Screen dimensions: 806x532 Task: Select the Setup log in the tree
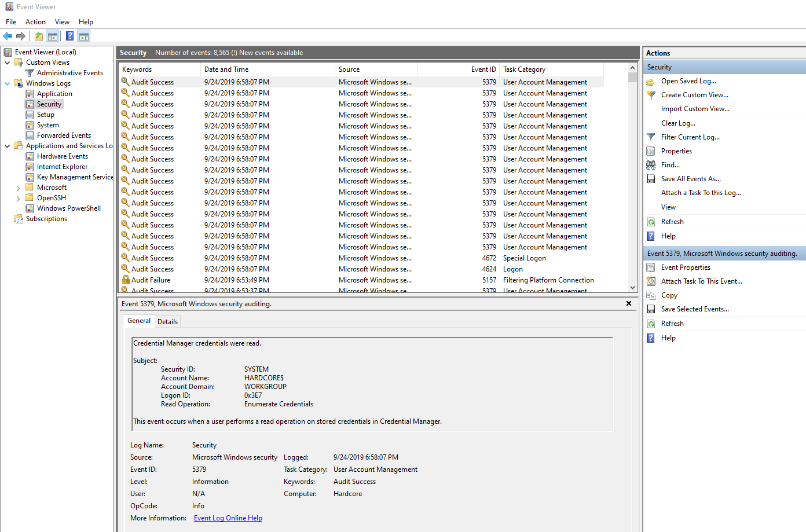click(46, 115)
